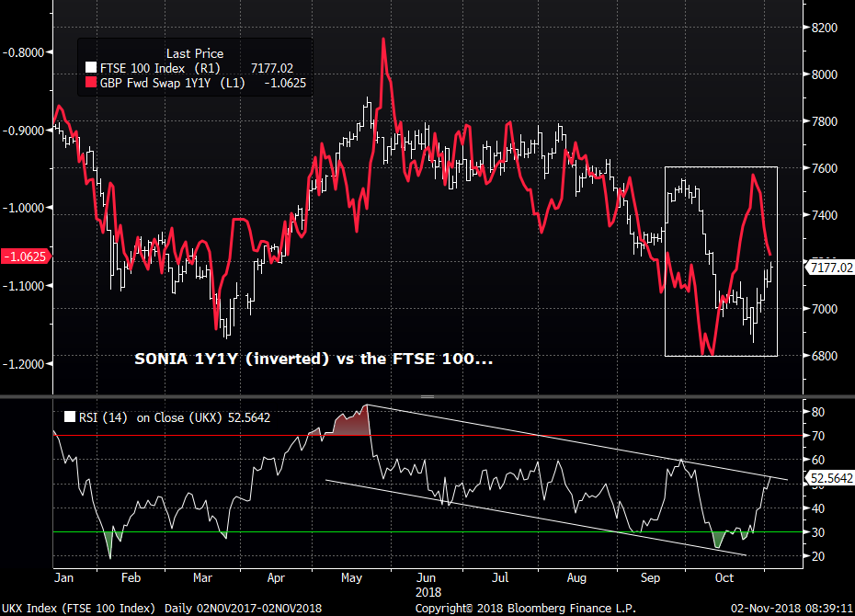Click the RSI axis 80 label
The image size is (855, 616).
coord(818,412)
